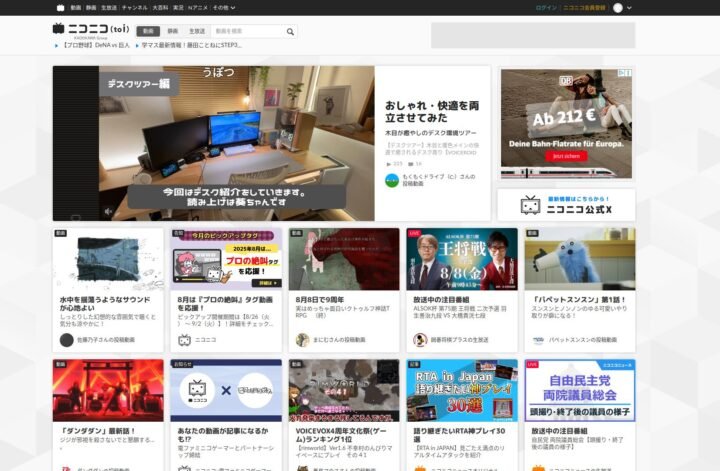Open the ニコニコ公式X banner
Image resolution: width=720 pixels, height=471 pixels.
566,205
